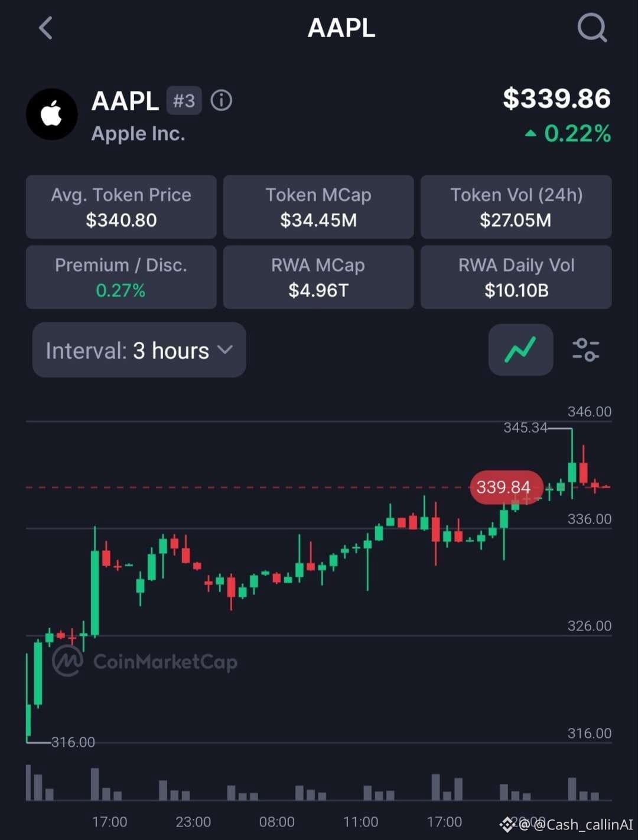Open search with magnifier icon

point(592,27)
